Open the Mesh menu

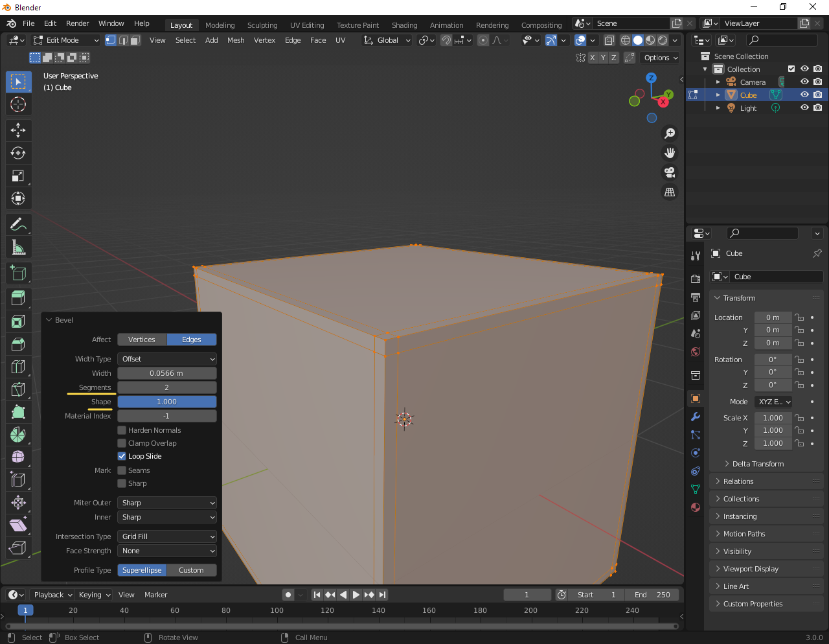[236, 40]
